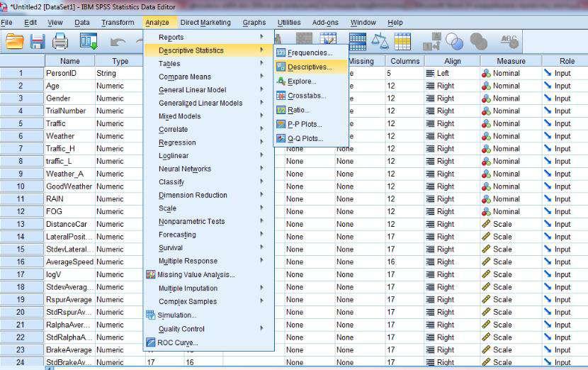Click the Simulation menu icon
The image size is (588, 370).
point(150,315)
